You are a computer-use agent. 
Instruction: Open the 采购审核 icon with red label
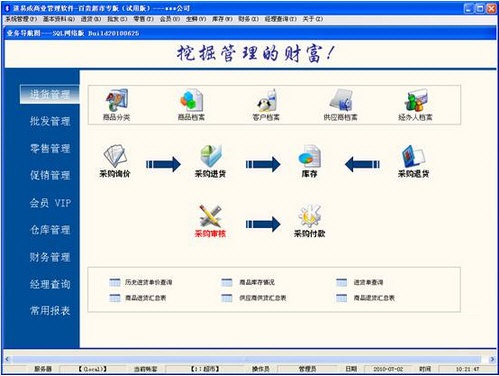pos(210,221)
